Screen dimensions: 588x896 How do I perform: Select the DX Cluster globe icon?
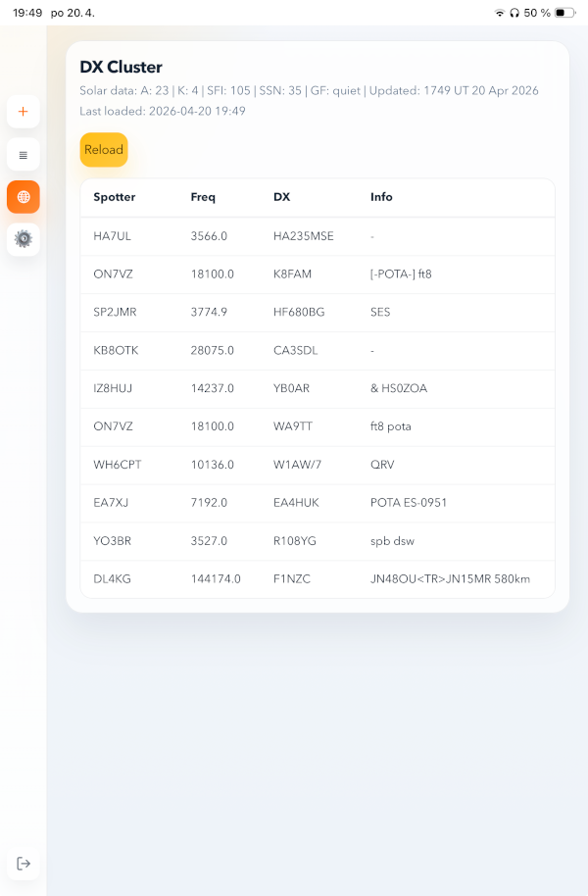(x=24, y=197)
